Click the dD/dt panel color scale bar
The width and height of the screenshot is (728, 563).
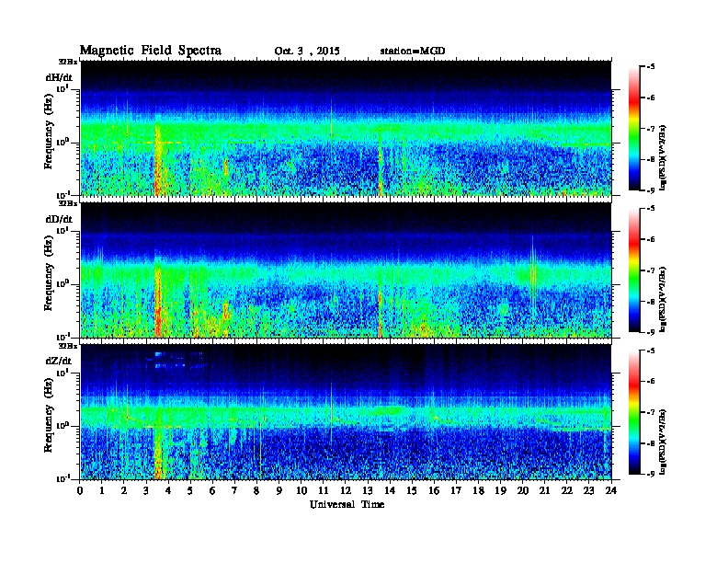coord(634,270)
